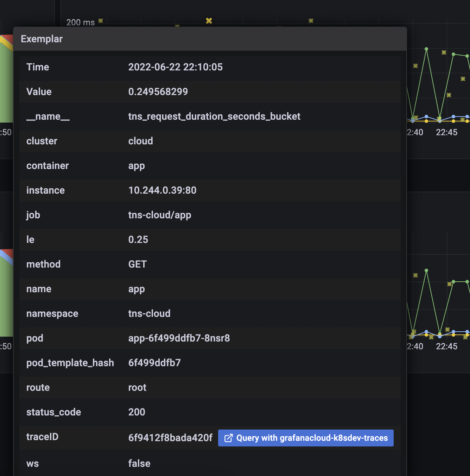The image size is (470, 476).
Task: Click the Exemplar tooltip header title
Action: click(42, 39)
